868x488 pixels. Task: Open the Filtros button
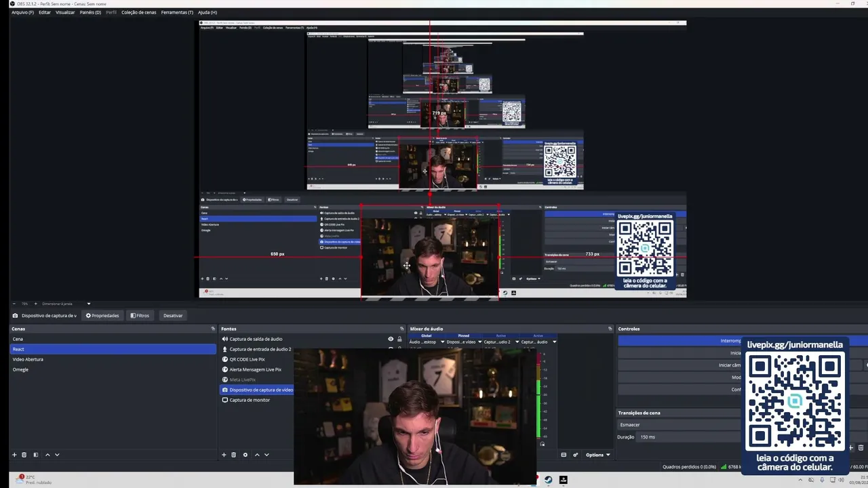[x=140, y=315]
